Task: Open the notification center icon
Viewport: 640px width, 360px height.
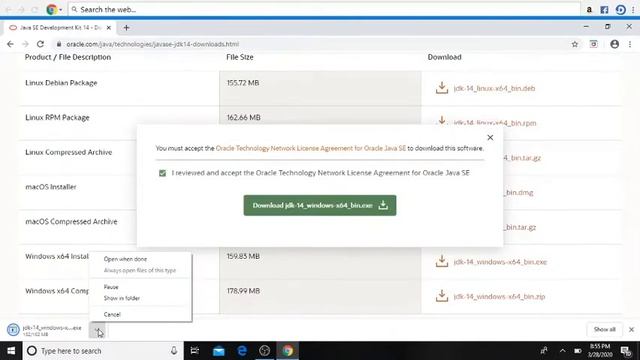Action: click(x=626, y=351)
